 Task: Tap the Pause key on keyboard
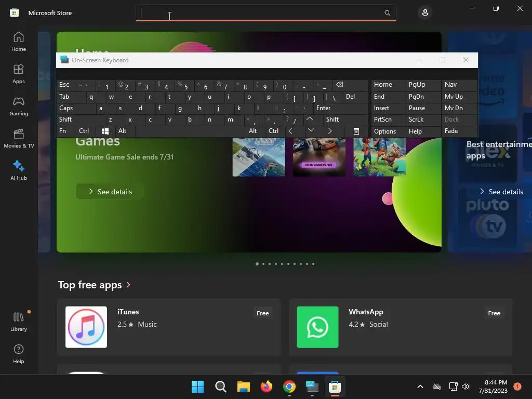423,108
